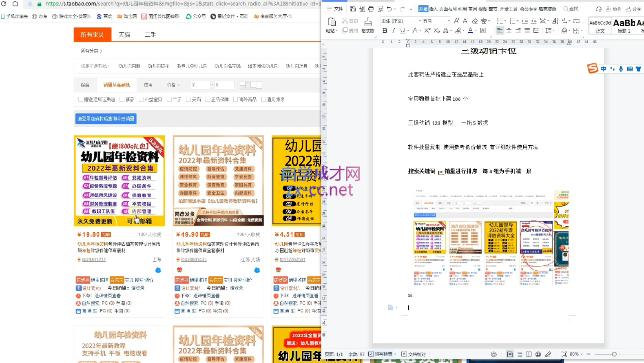
Task: Open the 价格 sort dropdown
Action: 173,85
